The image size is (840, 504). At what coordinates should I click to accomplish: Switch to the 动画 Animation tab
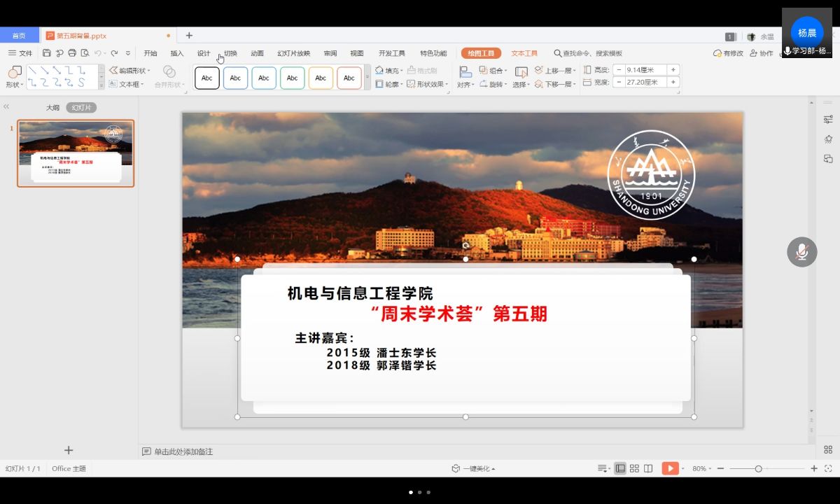click(x=257, y=53)
